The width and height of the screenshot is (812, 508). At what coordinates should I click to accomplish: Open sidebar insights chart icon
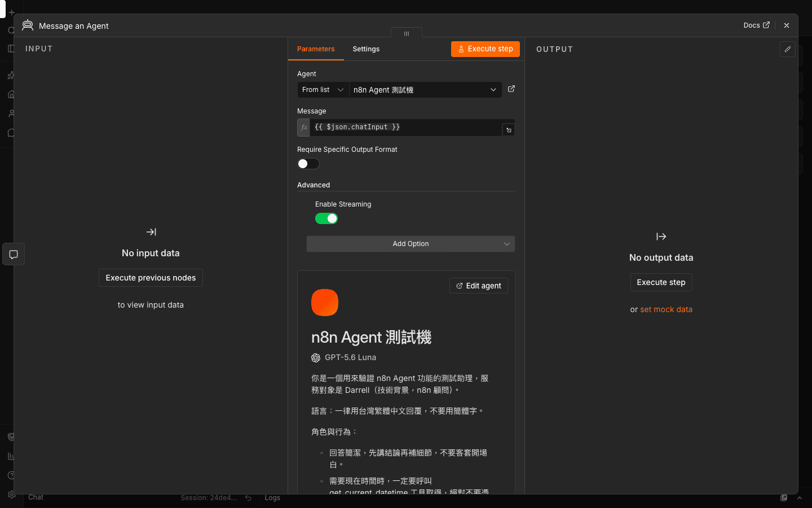coord(11,456)
